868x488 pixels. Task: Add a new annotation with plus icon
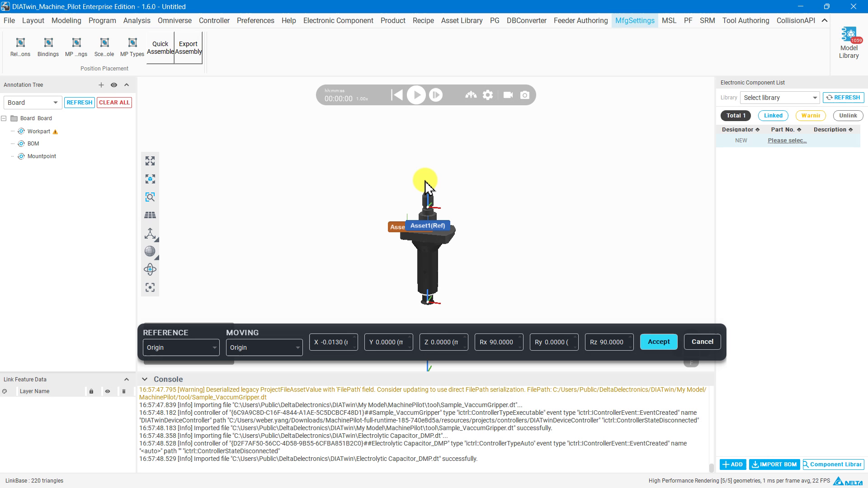(x=101, y=85)
